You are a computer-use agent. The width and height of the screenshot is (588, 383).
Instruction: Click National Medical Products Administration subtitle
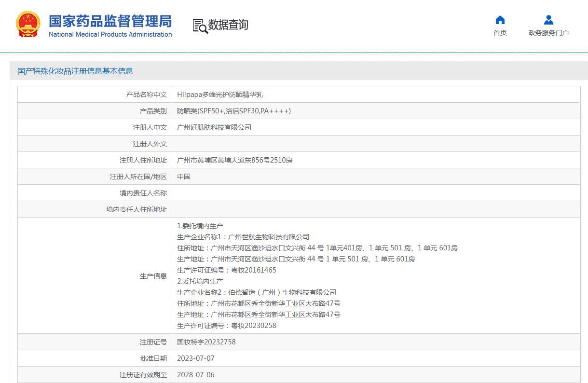(x=110, y=34)
